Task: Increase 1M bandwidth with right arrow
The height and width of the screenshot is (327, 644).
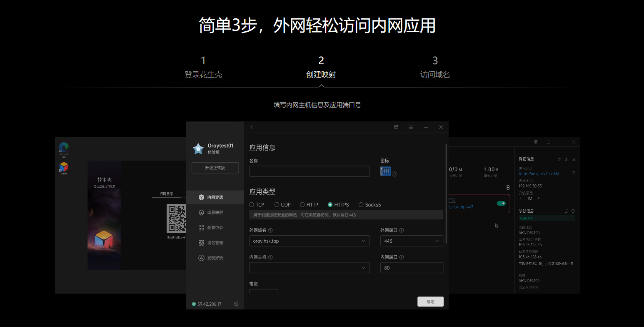Action: click(539, 199)
